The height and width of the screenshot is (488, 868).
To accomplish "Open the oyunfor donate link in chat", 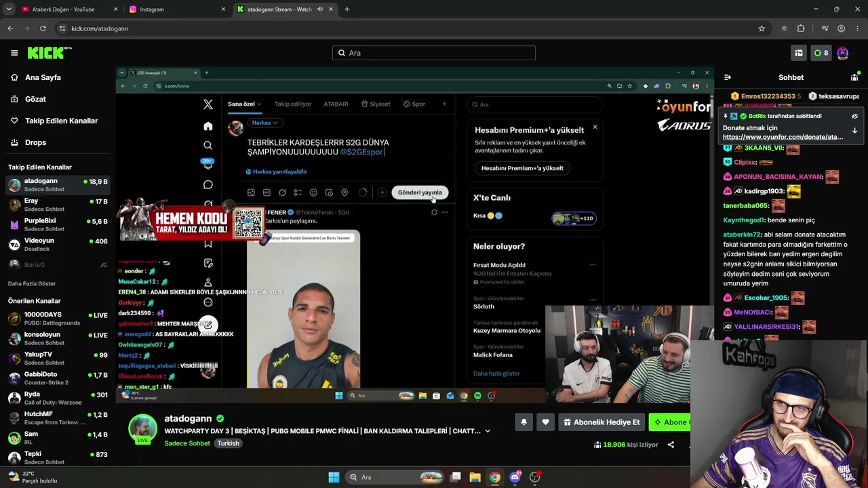I will (783, 137).
